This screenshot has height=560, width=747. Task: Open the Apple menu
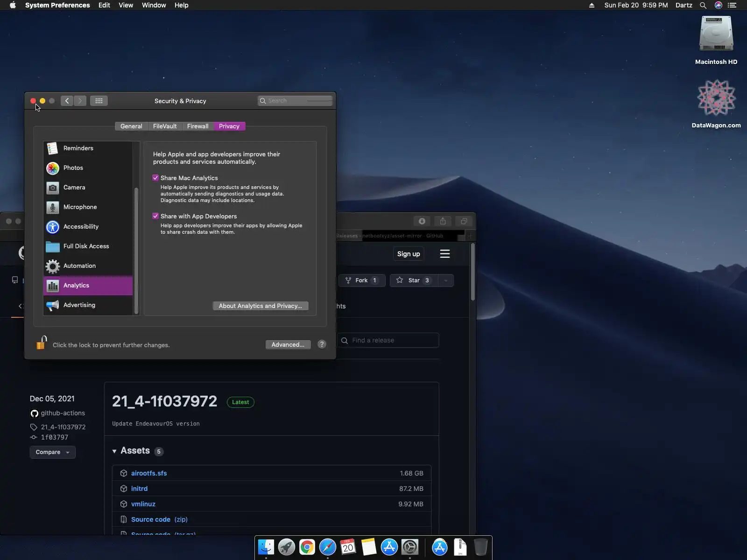pos(13,5)
